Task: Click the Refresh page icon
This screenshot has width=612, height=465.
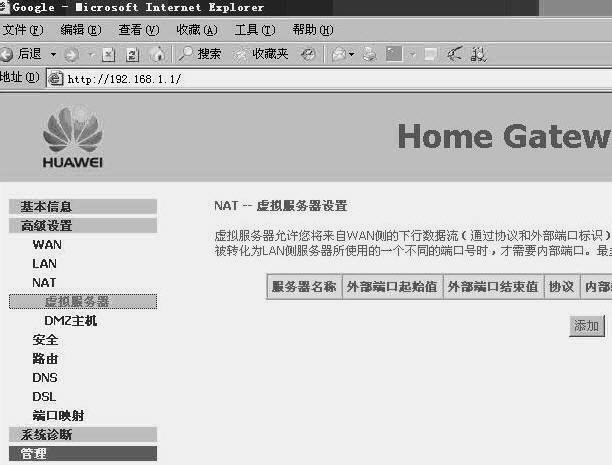Action: (x=132, y=55)
